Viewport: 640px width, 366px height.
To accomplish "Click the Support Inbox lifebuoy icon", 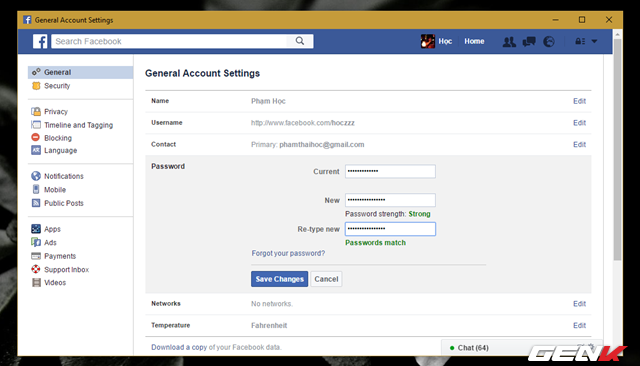I will click(36, 269).
